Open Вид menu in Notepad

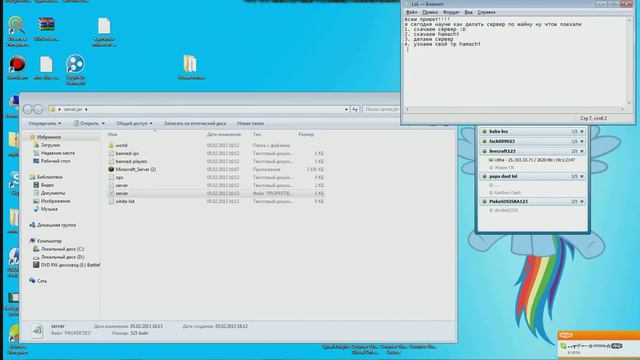[469, 12]
